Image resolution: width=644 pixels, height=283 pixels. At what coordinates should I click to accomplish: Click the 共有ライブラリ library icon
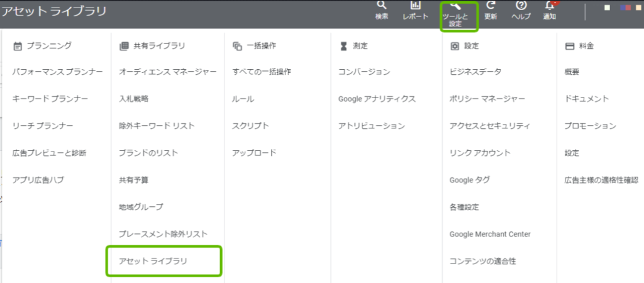(x=124, y=46)
